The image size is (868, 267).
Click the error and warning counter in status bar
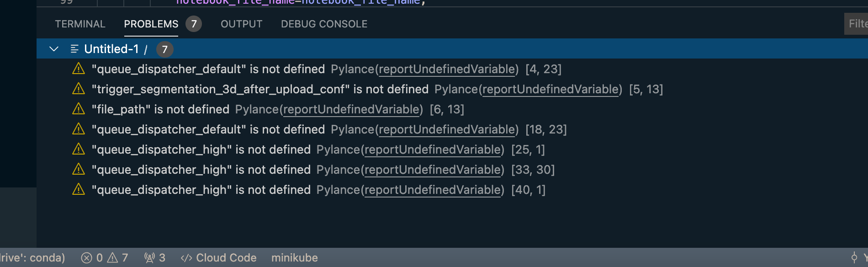(104, 257)
